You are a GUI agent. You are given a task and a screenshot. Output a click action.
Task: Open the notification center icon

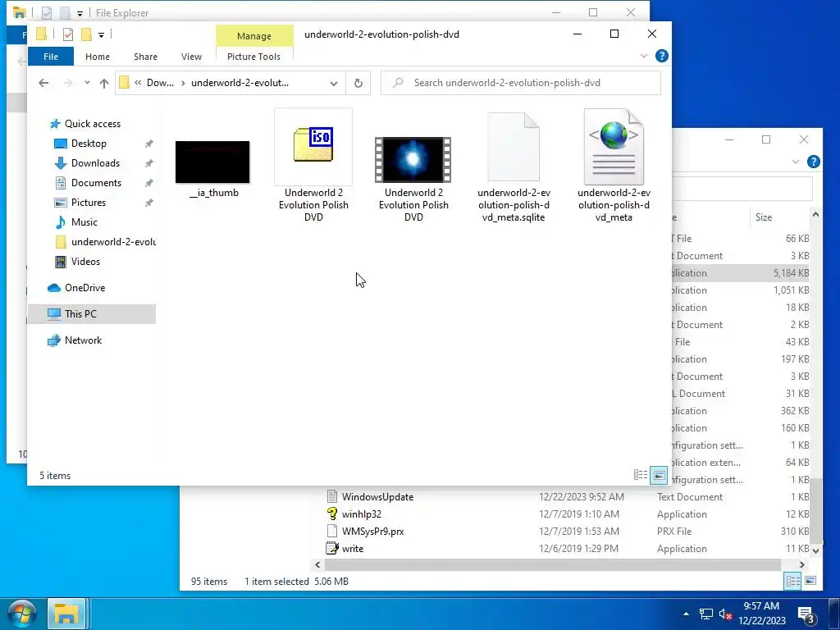click(x=806, y=614)
